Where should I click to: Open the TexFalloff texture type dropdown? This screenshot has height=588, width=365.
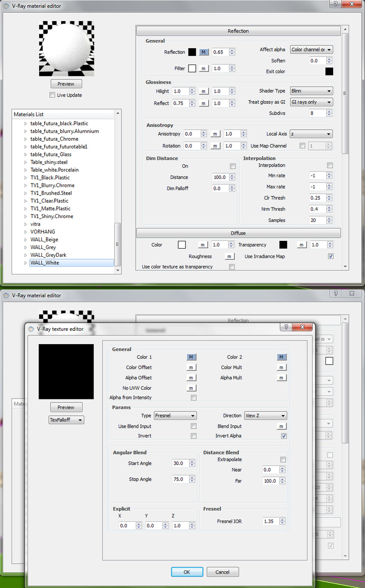(x=66, y=420)
